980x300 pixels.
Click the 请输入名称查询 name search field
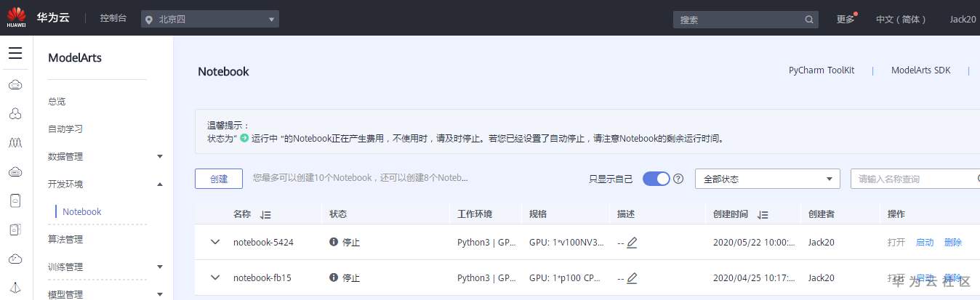coord(915,179)
